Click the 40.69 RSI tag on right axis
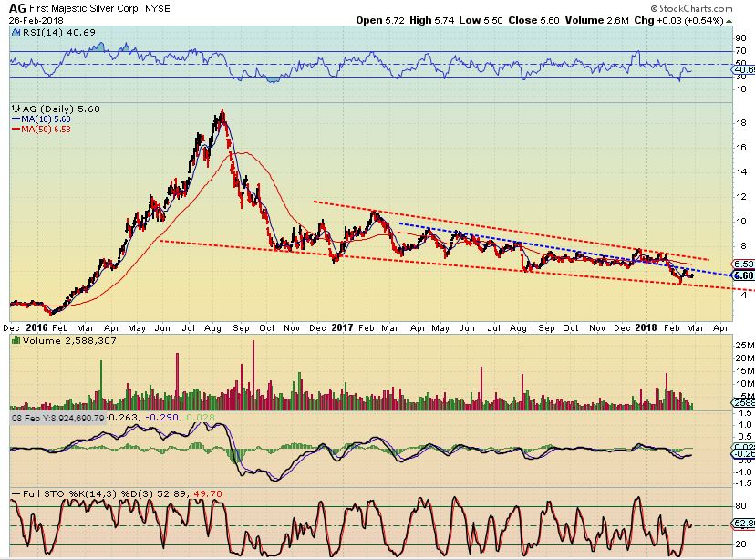The height and width of the screenshot is (560, 755). pyautogui.click(x=744, y=69)
